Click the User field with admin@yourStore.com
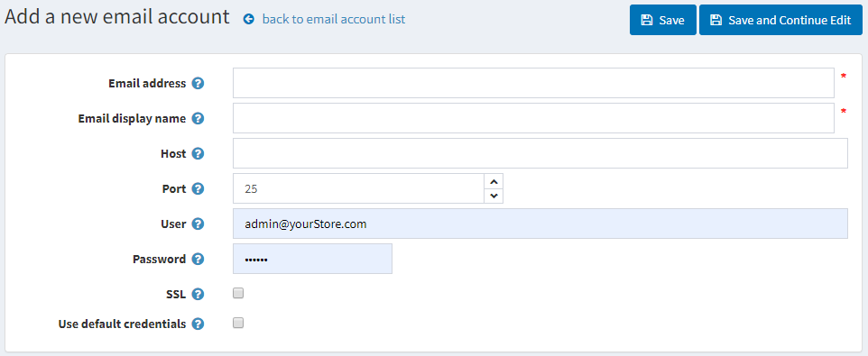 [540, 224]
